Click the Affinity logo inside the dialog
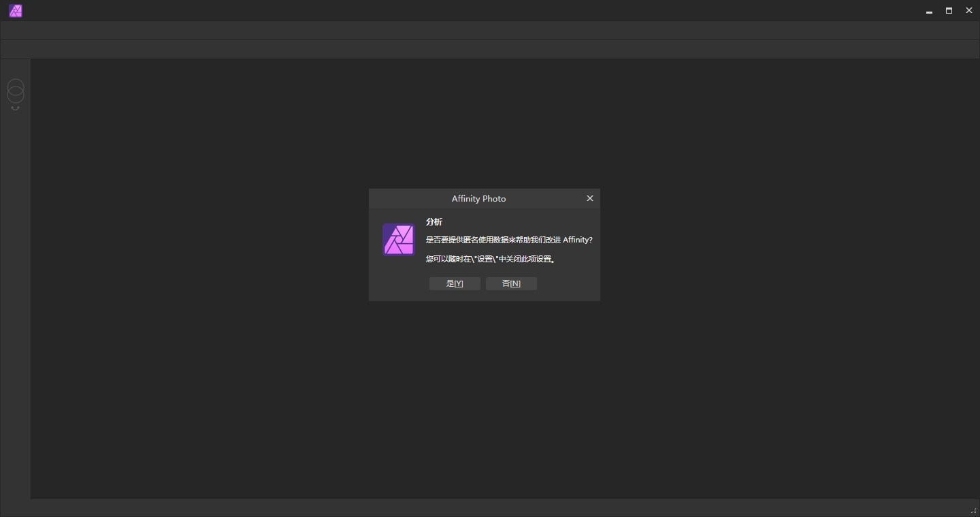Screen dimensions: 980x517 [399, 240]
